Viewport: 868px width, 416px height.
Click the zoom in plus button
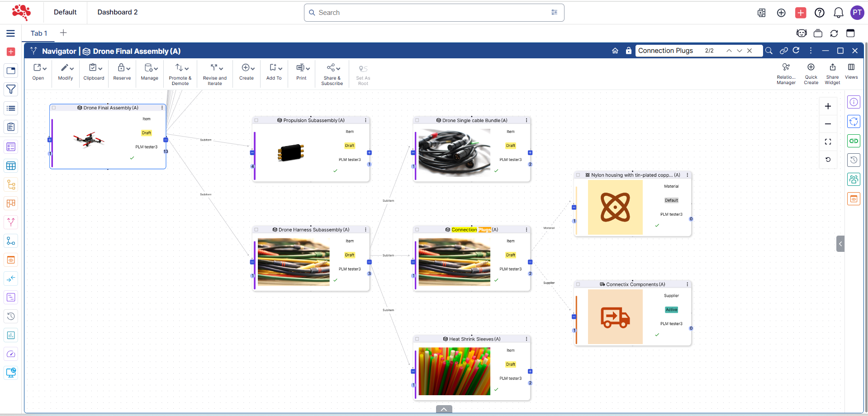pos(828,106)
